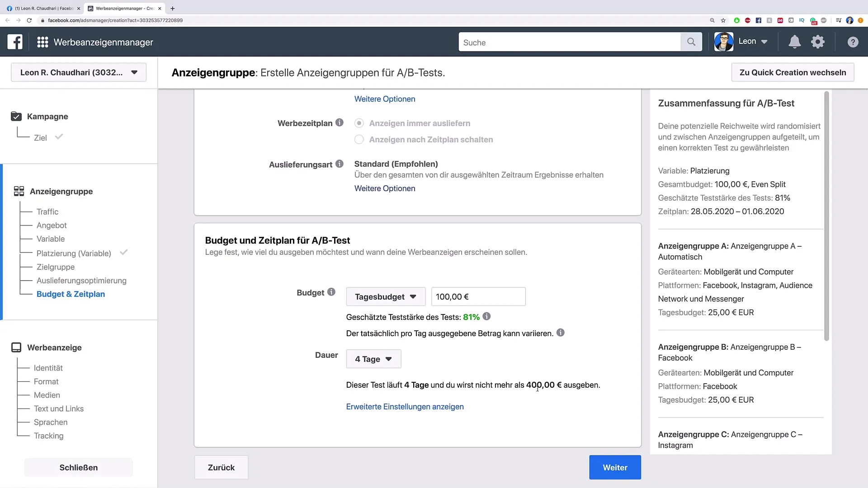Click the Facebook logo icon in browser toolbar

tap(758, 21)
